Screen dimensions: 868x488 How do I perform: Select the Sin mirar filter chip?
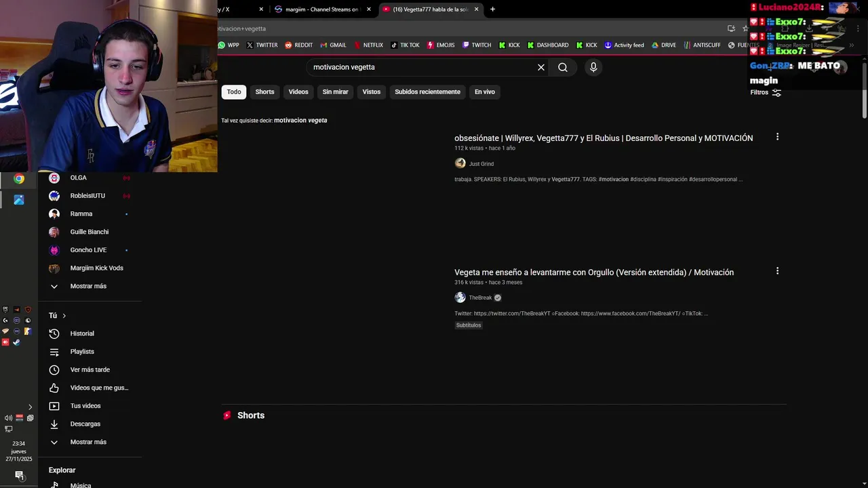click(335, 91)
